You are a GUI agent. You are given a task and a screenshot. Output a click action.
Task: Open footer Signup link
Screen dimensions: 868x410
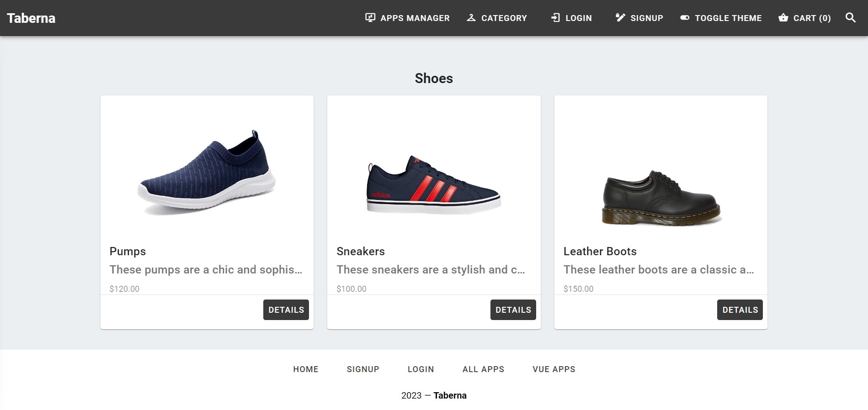coord(363,369)
